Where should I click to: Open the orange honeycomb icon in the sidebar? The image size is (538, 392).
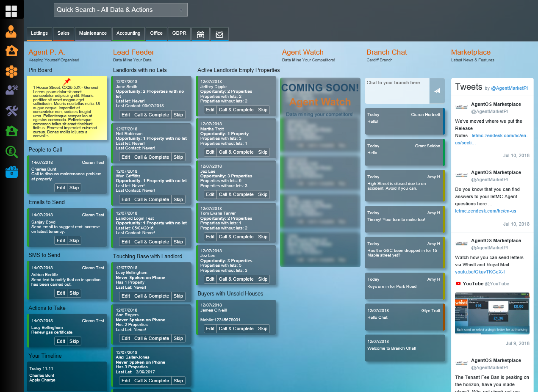click(x=11, y=71)
